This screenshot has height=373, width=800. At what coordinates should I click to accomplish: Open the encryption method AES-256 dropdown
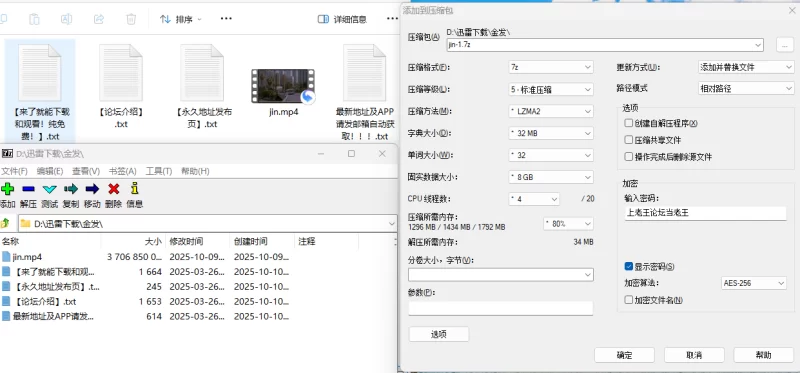pos(754,283)
